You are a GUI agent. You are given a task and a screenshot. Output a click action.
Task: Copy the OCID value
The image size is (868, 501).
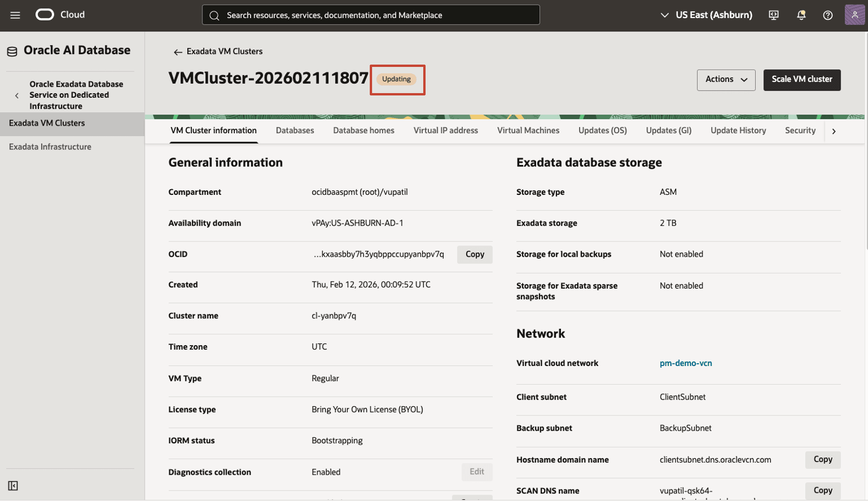474,254
